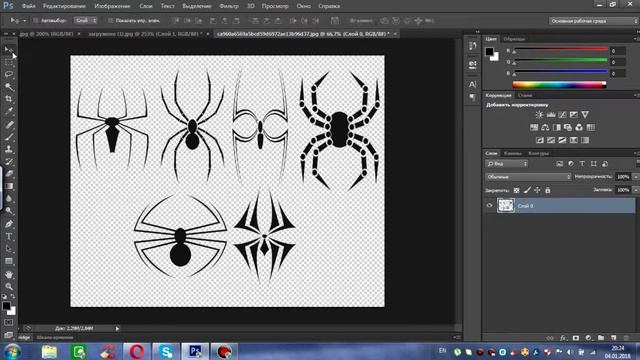Switch to the загруженное (1).jpg document tab

144,34
